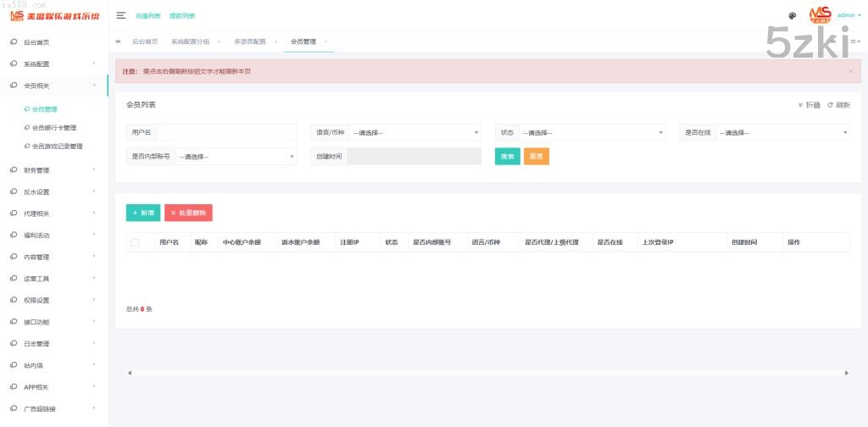
Task: Click the refresh icon beside 刷新
Action: tap(830, 105)
